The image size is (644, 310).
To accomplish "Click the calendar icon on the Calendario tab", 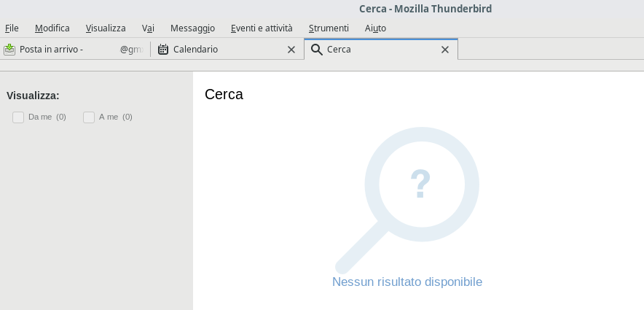I will 163,50.
